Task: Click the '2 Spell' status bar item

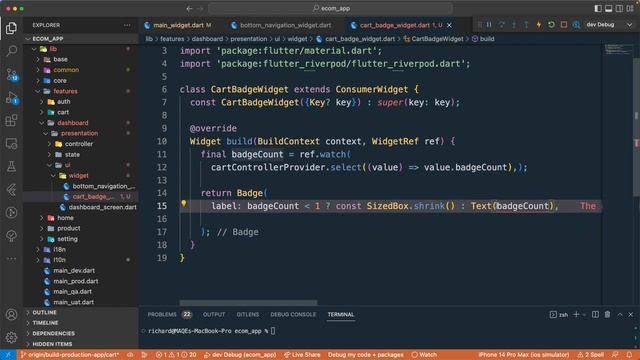Action: (591, 355)
